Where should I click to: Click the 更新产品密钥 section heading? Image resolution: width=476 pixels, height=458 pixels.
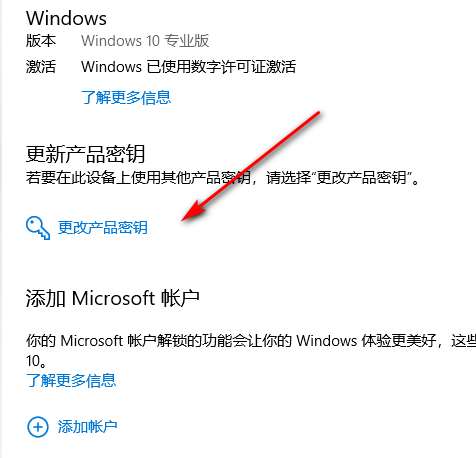click(85, 154)
